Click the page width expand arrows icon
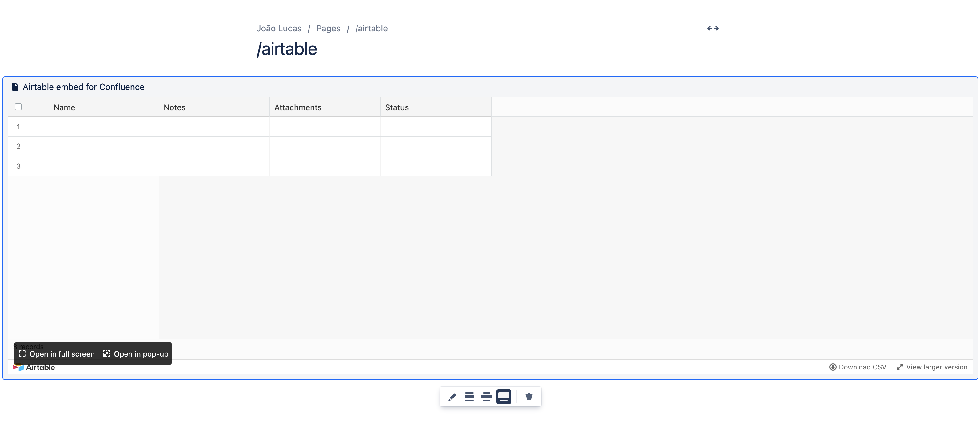This screenshot has height=428, width=980. (x=713, y=28)
